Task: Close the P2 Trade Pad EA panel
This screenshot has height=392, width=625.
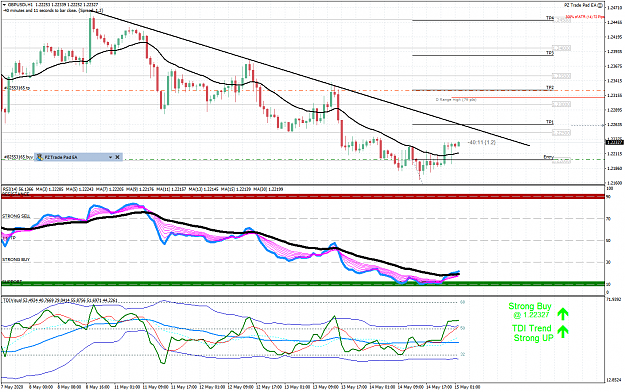Action: point(117,157)
